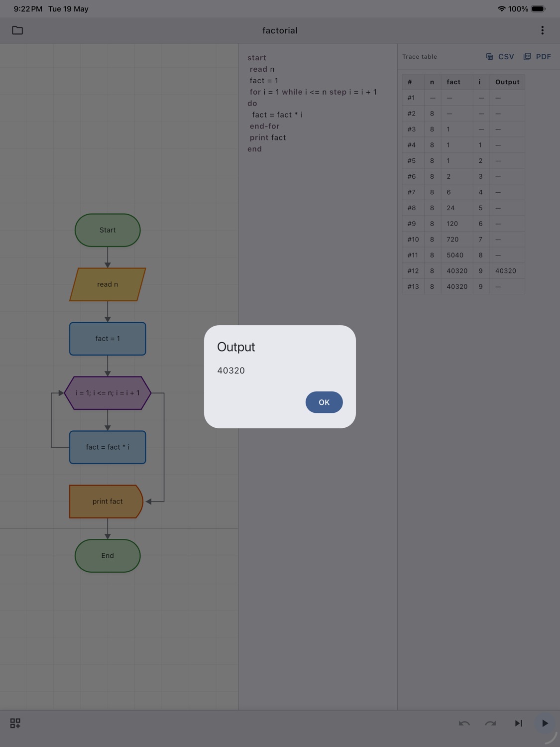Select trace row #13

(463, 287)
